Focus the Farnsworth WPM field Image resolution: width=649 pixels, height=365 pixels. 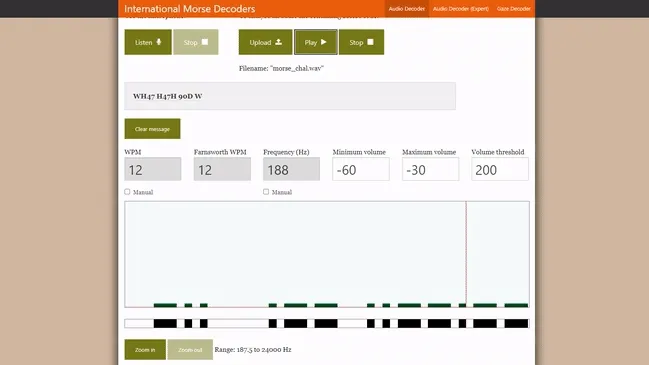point(222,169)
